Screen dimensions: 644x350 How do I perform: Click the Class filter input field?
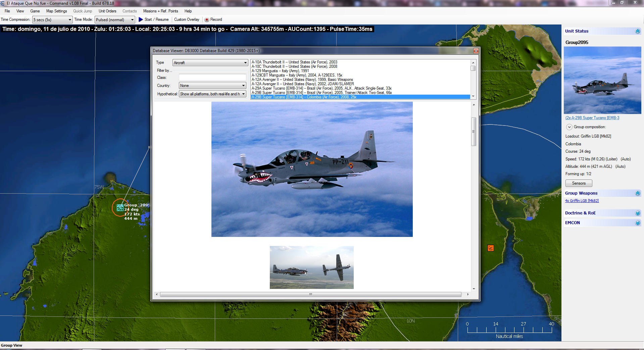click(212, 78)
